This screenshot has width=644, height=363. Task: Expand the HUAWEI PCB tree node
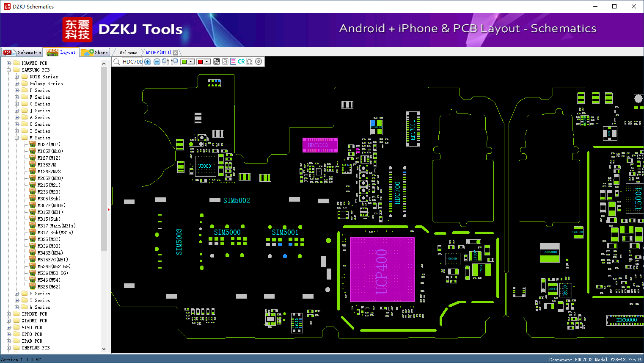pyautogui.click(x=9, y=63)
